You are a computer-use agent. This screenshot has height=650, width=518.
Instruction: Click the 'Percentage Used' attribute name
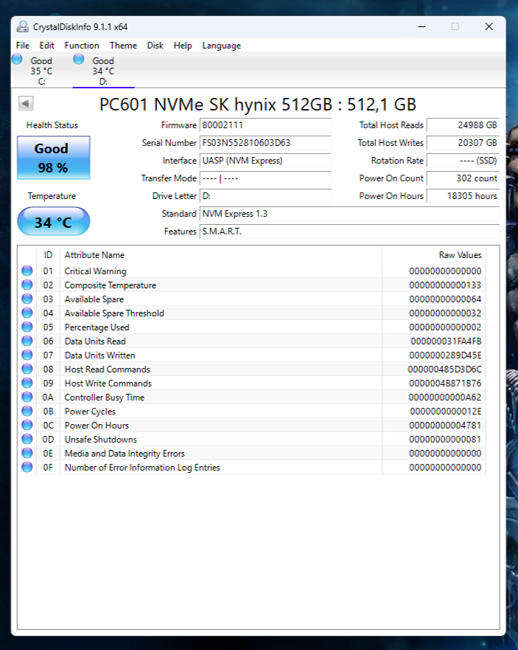pyautogui.click(x=97, y=327)
